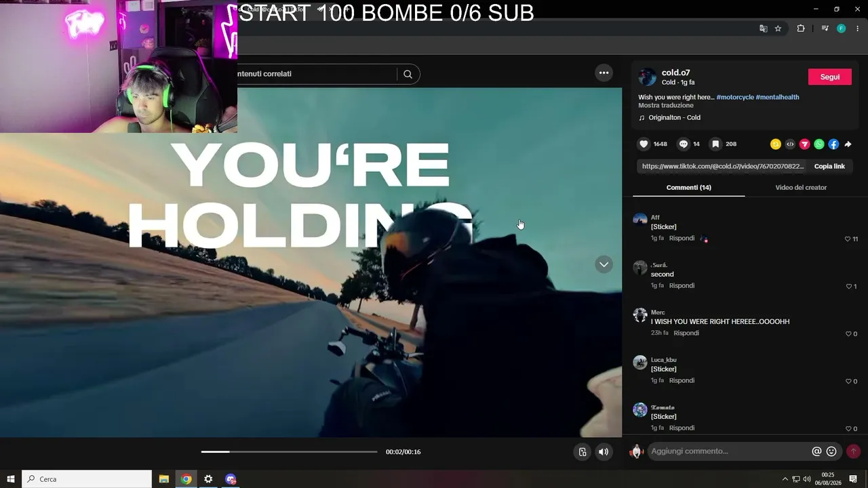Open the Chrome profile avatar

click(841, 28)
